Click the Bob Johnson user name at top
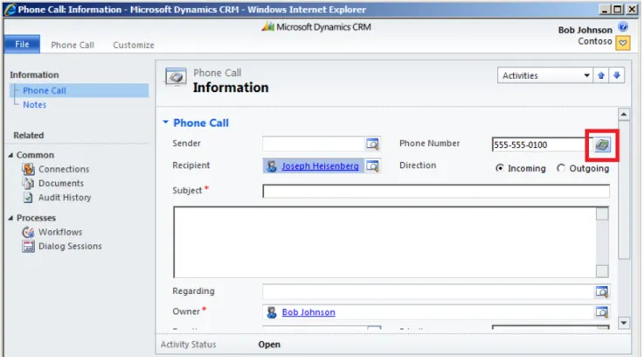 585,30
